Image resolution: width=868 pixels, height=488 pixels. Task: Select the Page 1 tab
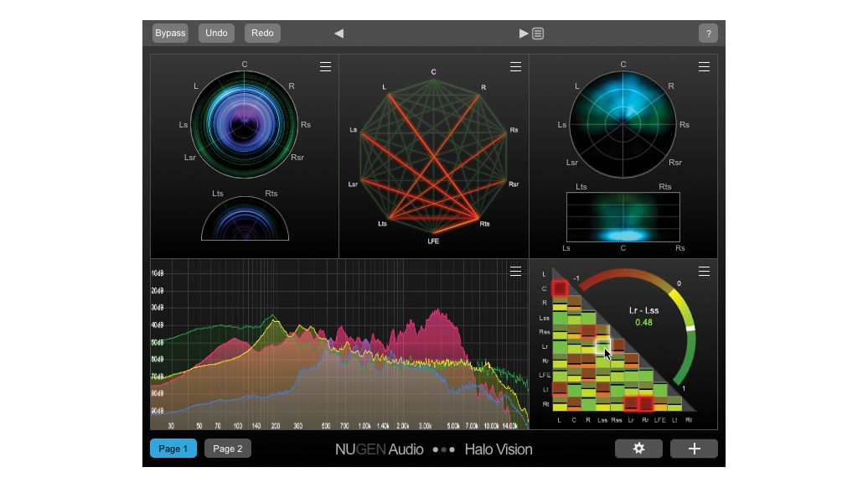(173, 449)
